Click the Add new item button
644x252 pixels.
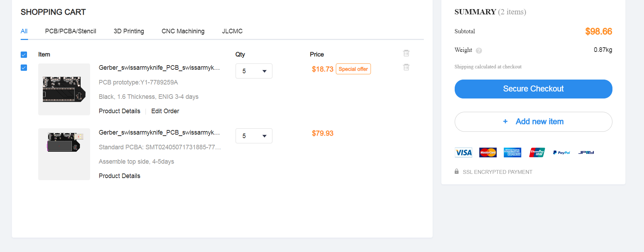tap(533, 122)
